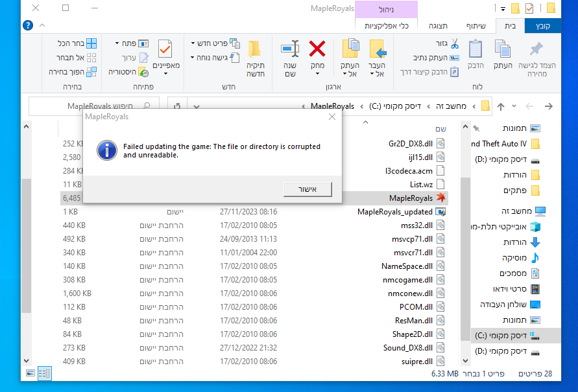Select the MapleRoyals_updated file

click(x=395, y=212)
